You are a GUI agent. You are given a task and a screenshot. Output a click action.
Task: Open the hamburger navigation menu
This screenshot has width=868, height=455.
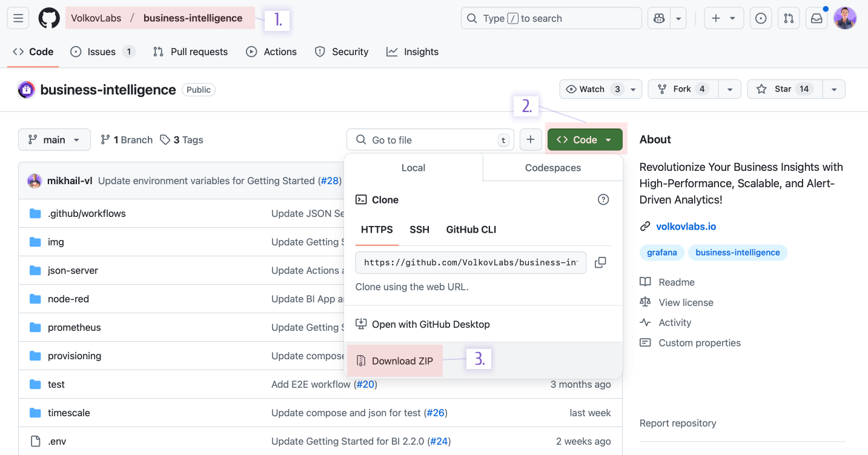click(x=18, y=18)
